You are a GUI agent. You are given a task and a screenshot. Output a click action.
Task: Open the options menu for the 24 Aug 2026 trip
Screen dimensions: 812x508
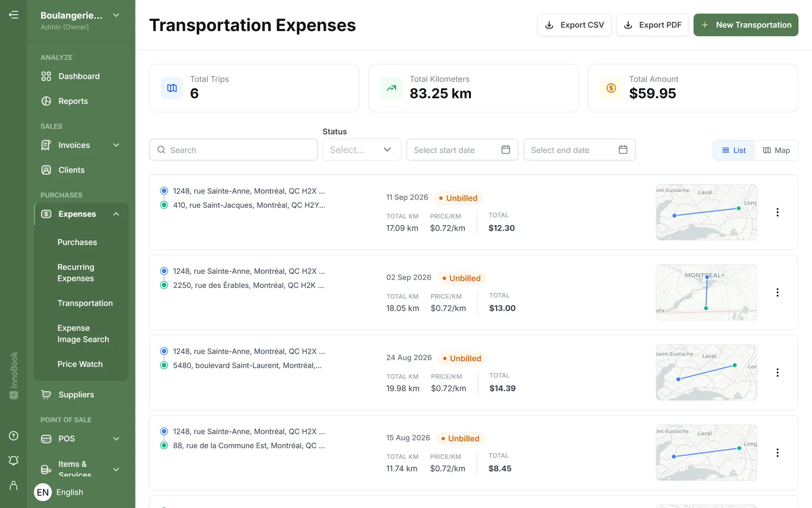click(x=777, y=373)
